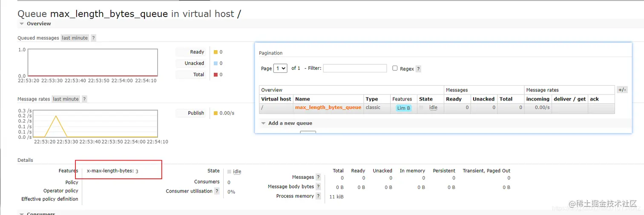Click the Transient, Paged Out column heading
Image resolution: width=644 pixels, height=215 pixels.
(486, 171)
